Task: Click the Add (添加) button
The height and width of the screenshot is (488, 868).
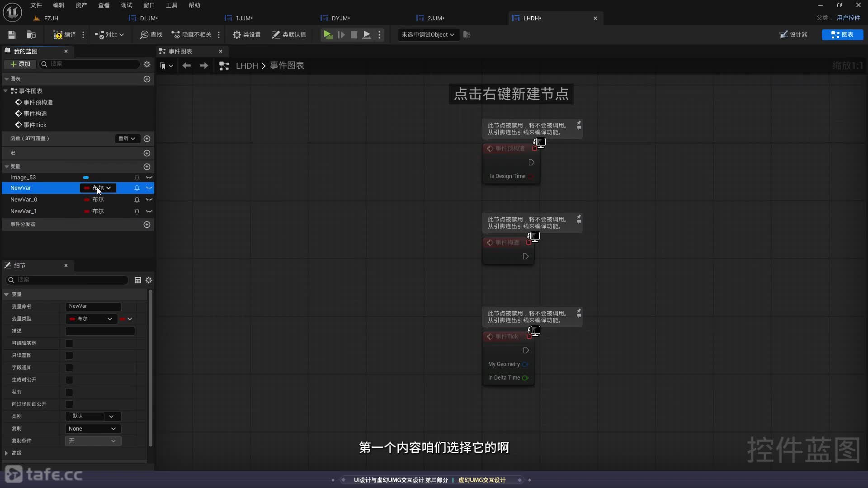Action: point(20,64)
